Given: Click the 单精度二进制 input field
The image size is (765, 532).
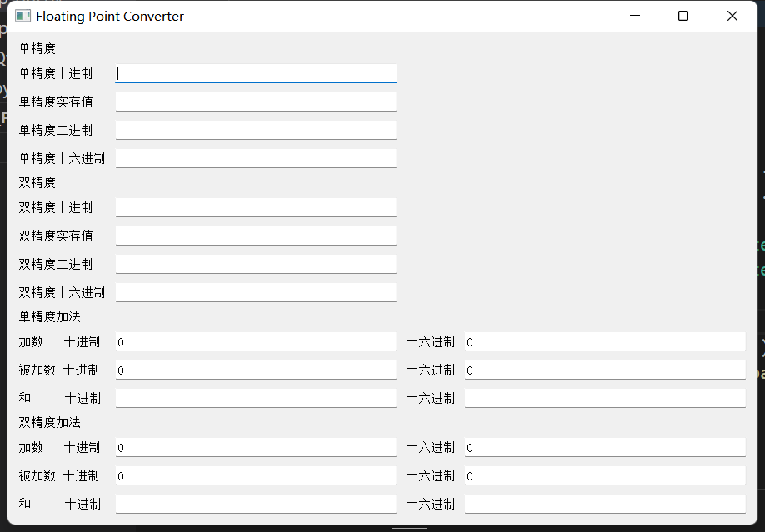Looking at the screenshot, I should pos(255,129).
